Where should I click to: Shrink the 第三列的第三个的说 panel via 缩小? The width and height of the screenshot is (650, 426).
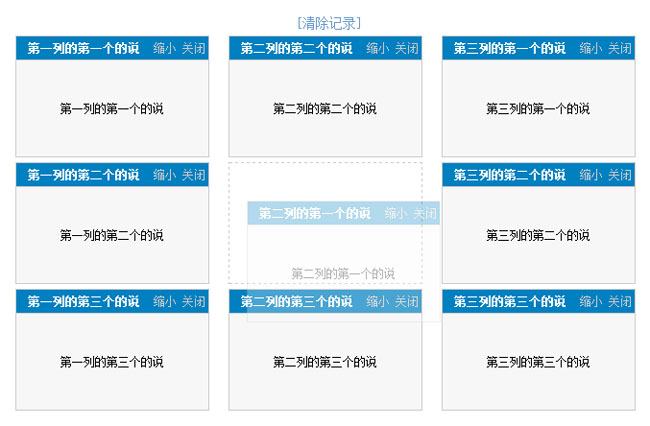pos(590,301)
